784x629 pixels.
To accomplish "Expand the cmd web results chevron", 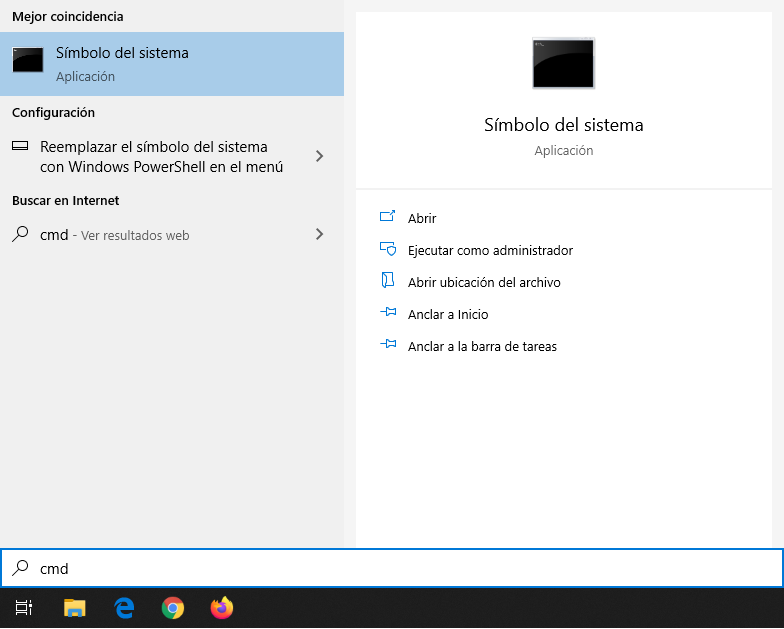I will (320, 234).
